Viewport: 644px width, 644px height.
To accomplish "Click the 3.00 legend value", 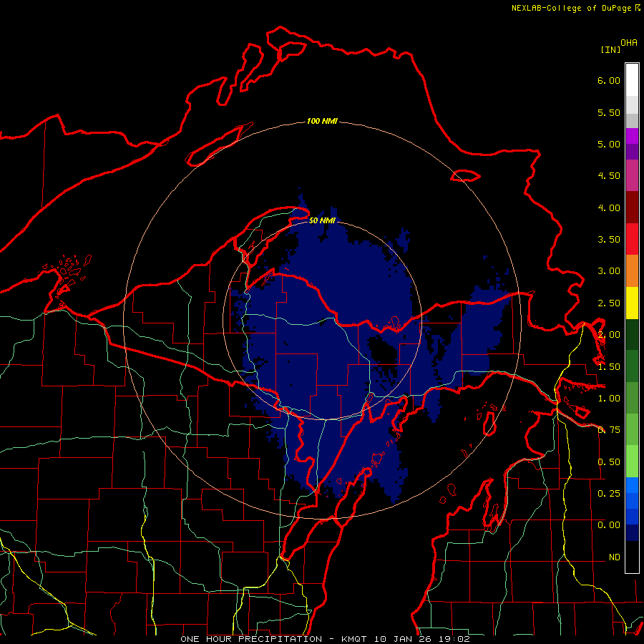I will point(609,271).
